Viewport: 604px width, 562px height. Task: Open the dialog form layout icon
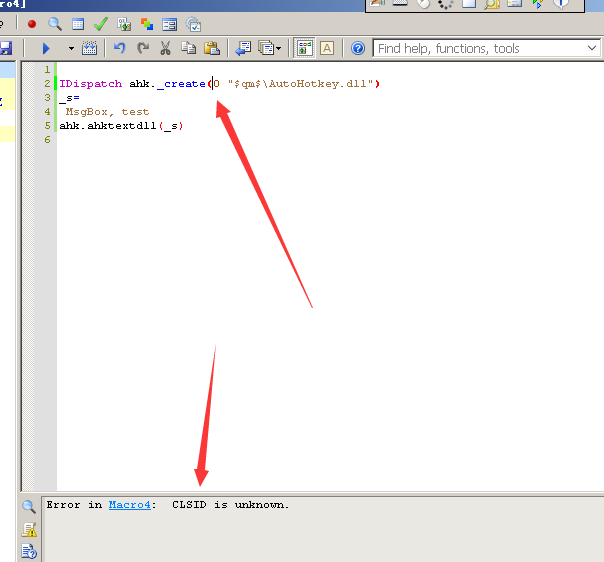point(169,25)
